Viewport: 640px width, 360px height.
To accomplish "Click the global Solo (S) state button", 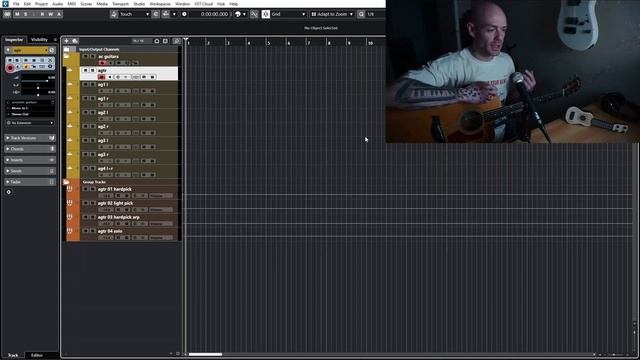I will (x=26, y=14).
